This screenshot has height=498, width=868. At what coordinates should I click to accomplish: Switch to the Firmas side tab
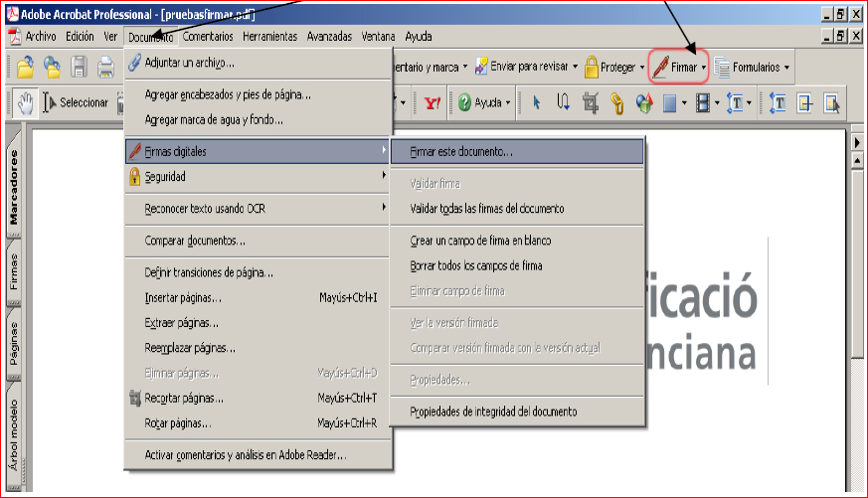coord(13,271)
